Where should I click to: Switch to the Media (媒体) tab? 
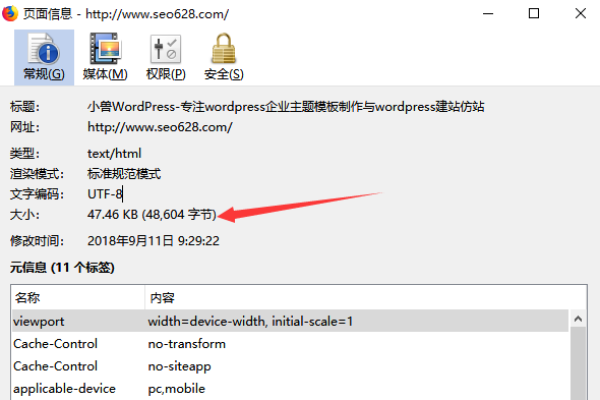click(105, 57)
